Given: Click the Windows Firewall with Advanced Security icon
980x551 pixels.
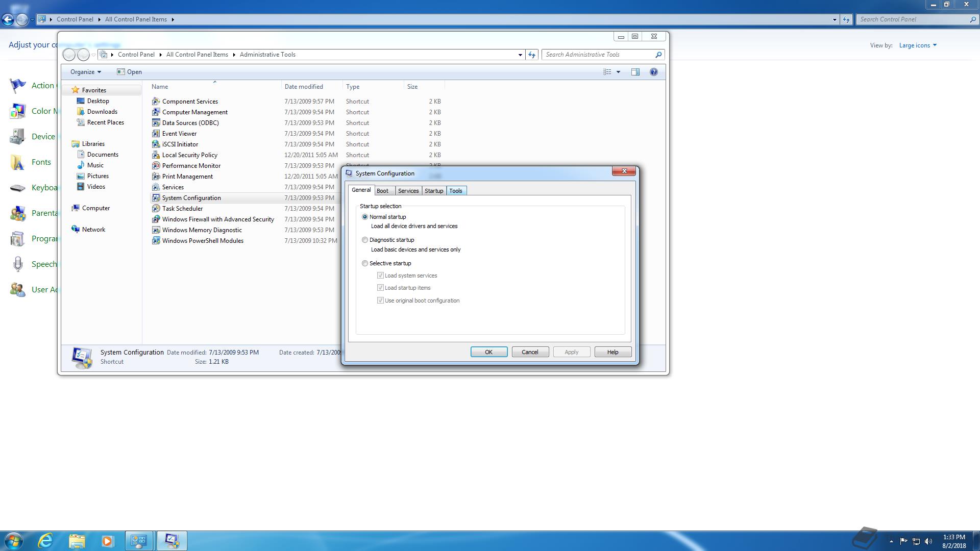Looking at the screenshot, I should point(156,219).
